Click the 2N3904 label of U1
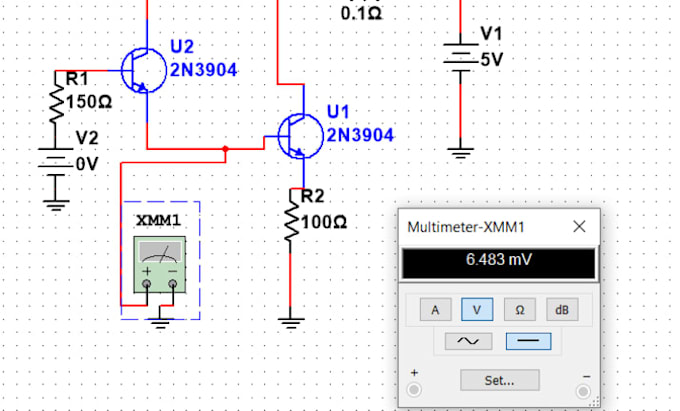Screen dimensions: 680x411 click(360, 135)
